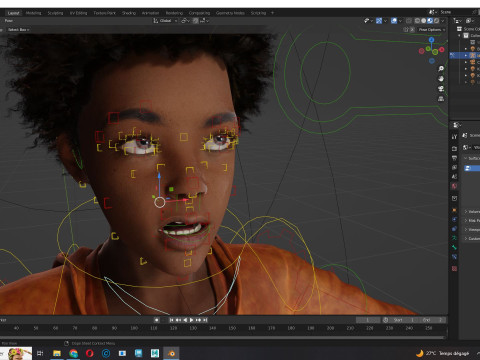The width and height of the screenshot is (480, 360).
Task: Open the overlays options dropdown arrow
Action: pos(400,21)
